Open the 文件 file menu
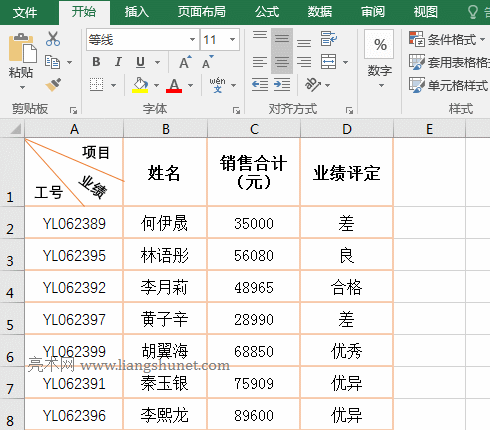This screenshot has width=490, height=430. click(25, 13)
